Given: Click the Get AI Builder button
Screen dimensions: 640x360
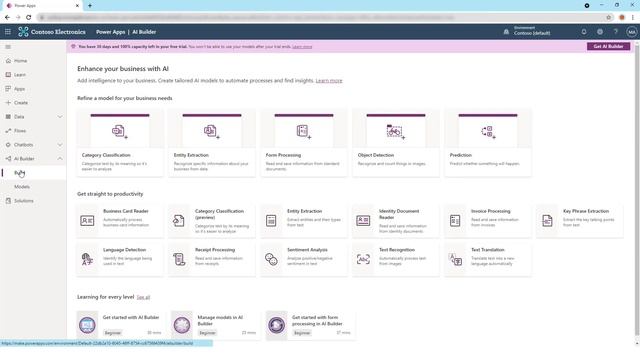Looking at the screenshot, I should tap(608, 47).
